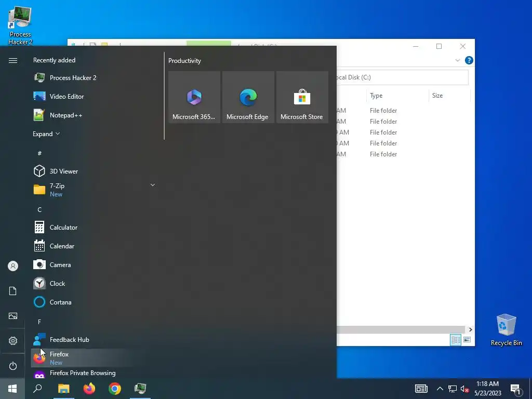
Task: Expand the Recently added list
Action: coord(46,134)
